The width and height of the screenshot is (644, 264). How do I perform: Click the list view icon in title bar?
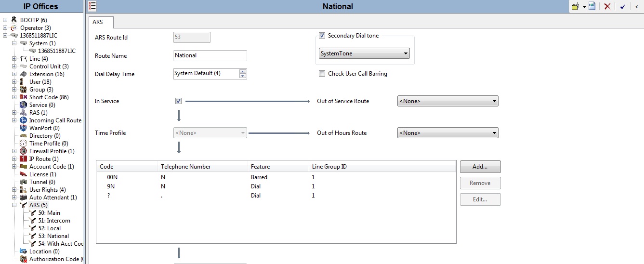click(93, 6)
